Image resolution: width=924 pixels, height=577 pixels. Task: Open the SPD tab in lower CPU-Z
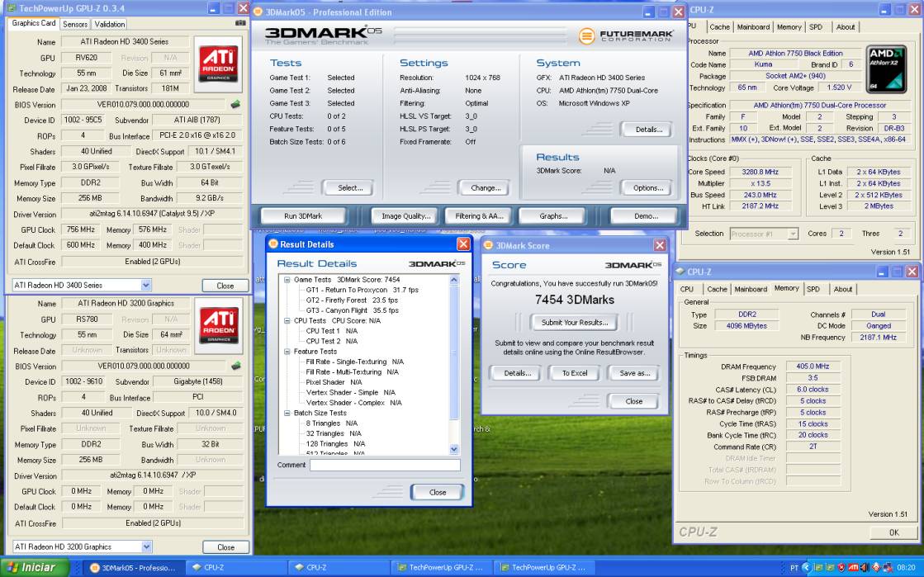813,290
